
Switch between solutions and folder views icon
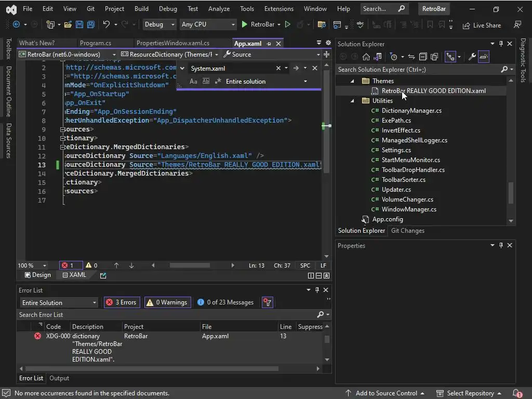click(377, 57)
